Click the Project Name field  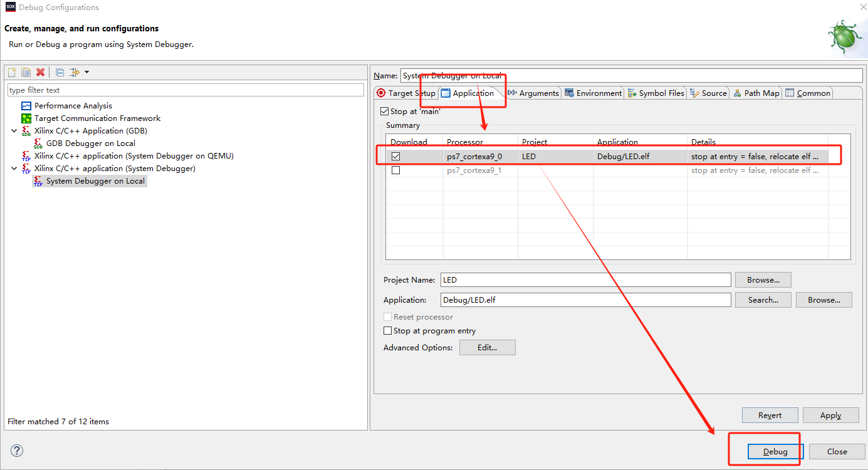[585, 280]
